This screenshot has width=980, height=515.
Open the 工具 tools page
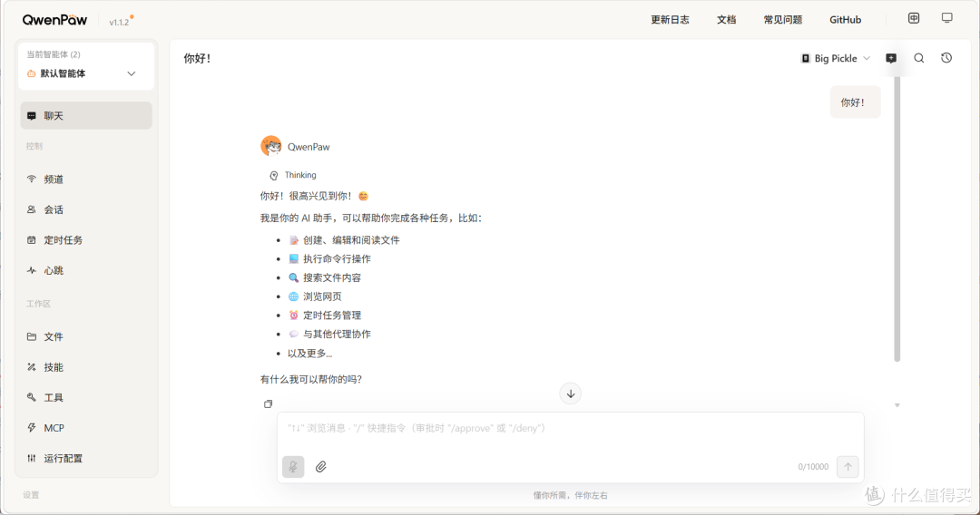86,398
